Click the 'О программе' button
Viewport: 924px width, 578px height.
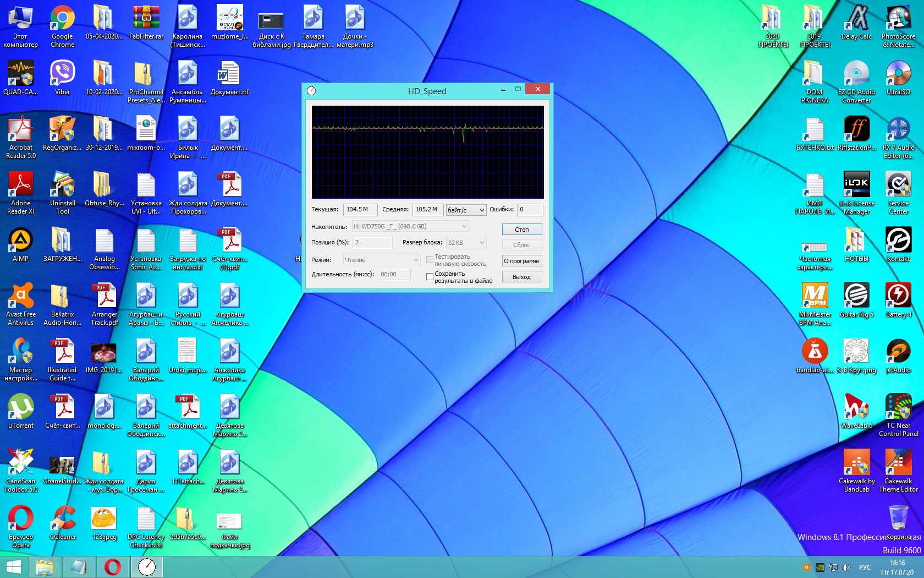[521, 261]
